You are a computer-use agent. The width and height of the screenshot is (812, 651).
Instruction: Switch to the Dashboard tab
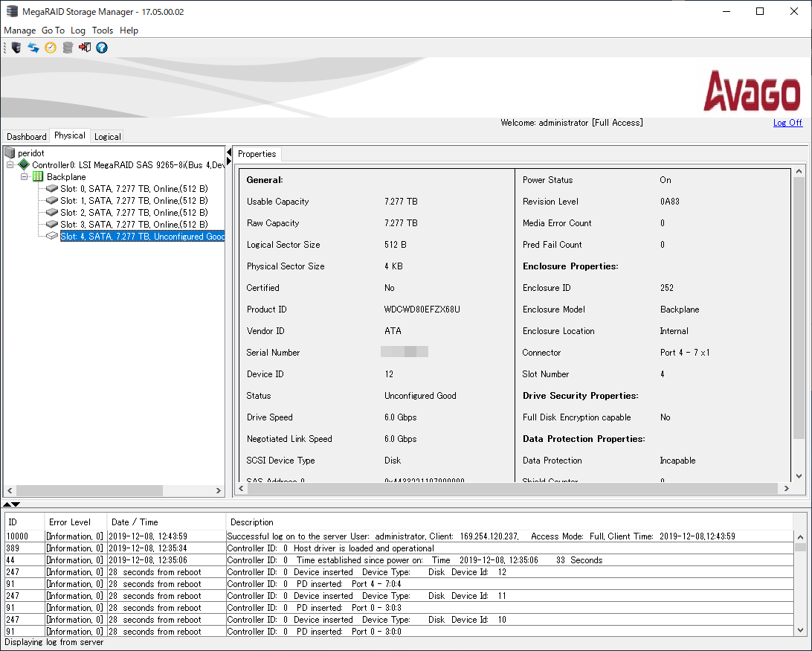(27, 136)
